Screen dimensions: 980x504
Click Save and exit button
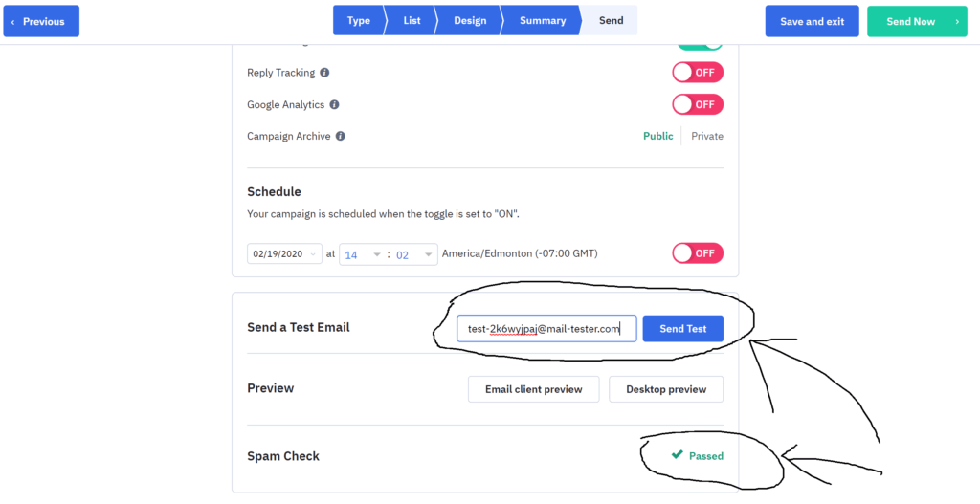[x=812, y=21]
